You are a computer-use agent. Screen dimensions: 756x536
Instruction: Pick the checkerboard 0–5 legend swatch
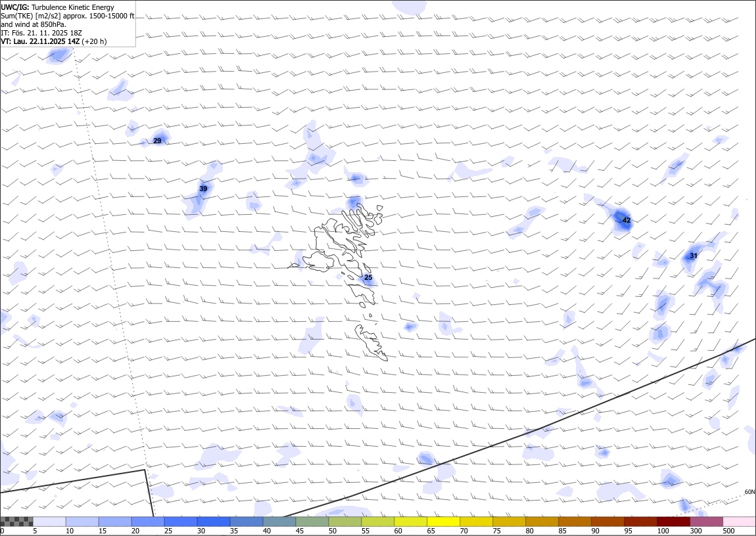pos(17,522)
